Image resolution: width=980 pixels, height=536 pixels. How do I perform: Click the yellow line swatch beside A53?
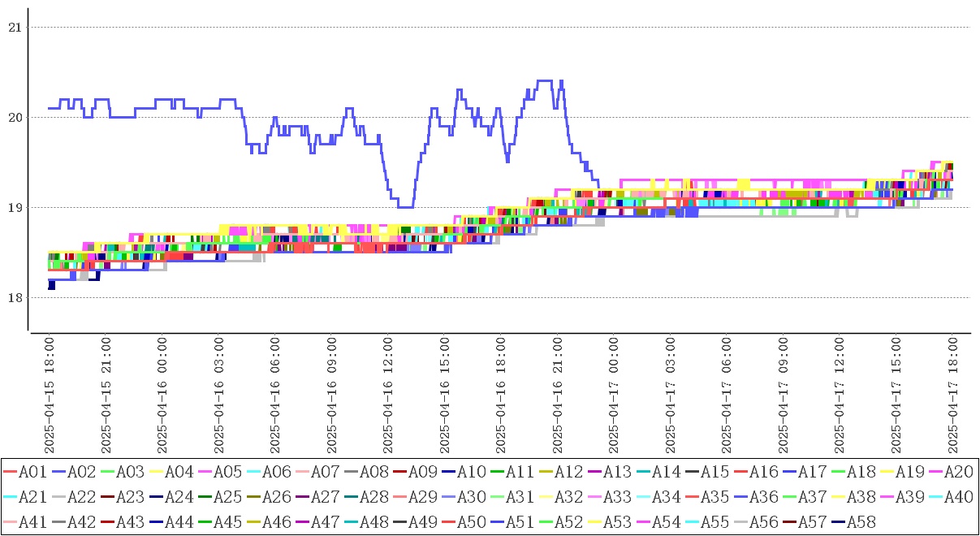(594, 521)
